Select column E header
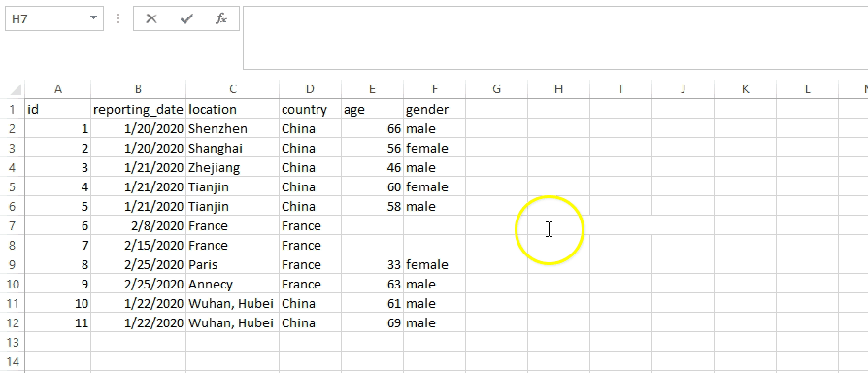This screenshot has width=868, height=373. [372, 89]
